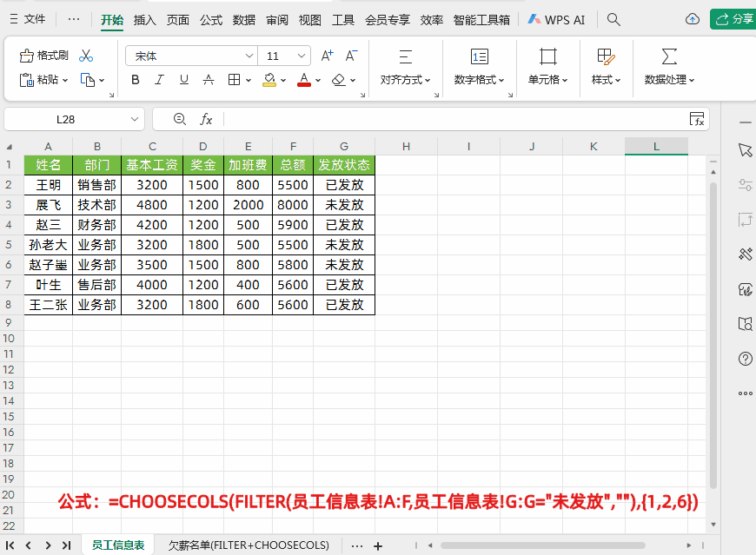
Task: Click the Copy icon
Action: pos(87,80)
